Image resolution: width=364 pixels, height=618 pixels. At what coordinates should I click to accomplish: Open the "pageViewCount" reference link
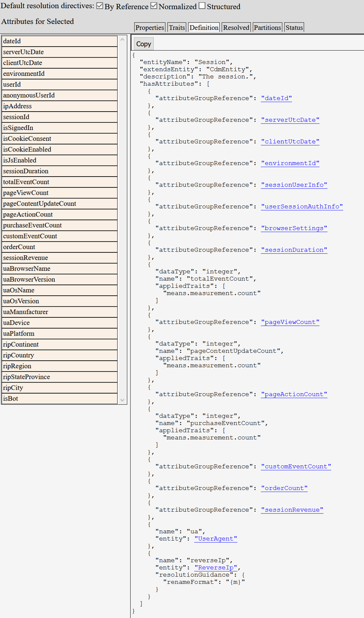pyautogui.click(x=290, y=322)
